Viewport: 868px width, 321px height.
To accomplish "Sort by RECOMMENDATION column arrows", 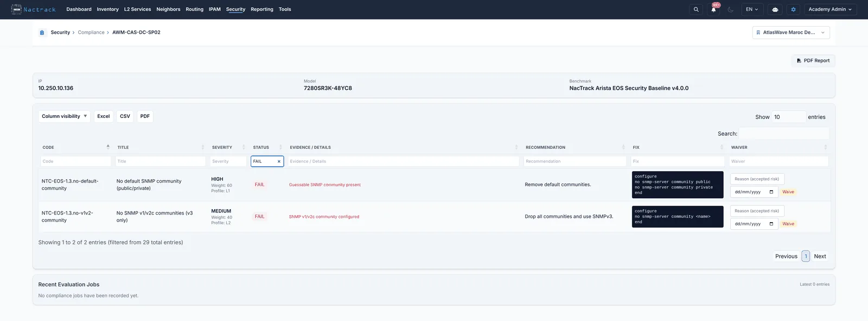I will tap(623, 147).
